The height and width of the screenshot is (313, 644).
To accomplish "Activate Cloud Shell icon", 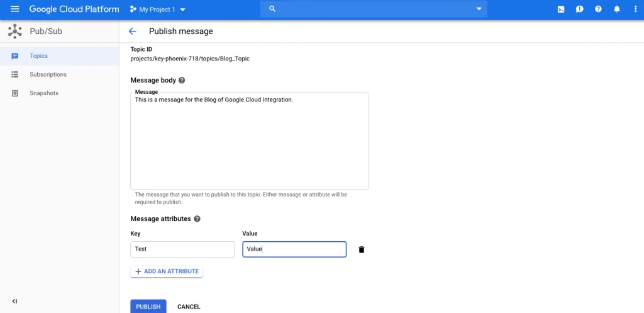I will point(560,9).
